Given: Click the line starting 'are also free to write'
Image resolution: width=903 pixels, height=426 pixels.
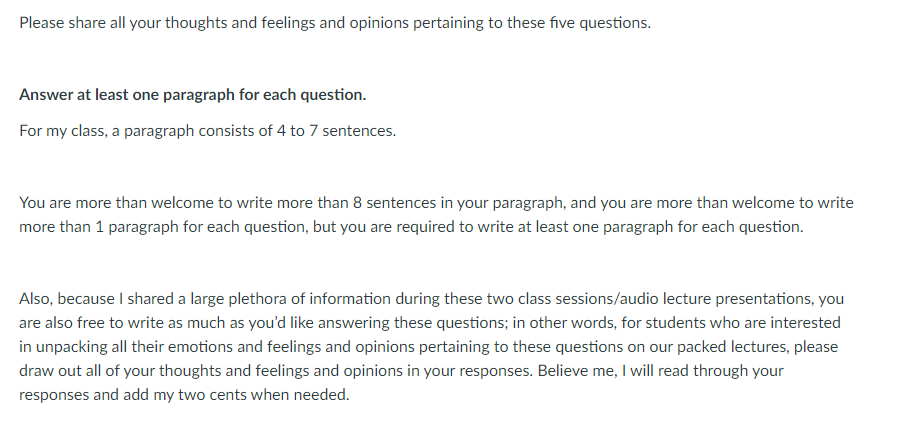Looking at the screenshot, I should 430,324.
